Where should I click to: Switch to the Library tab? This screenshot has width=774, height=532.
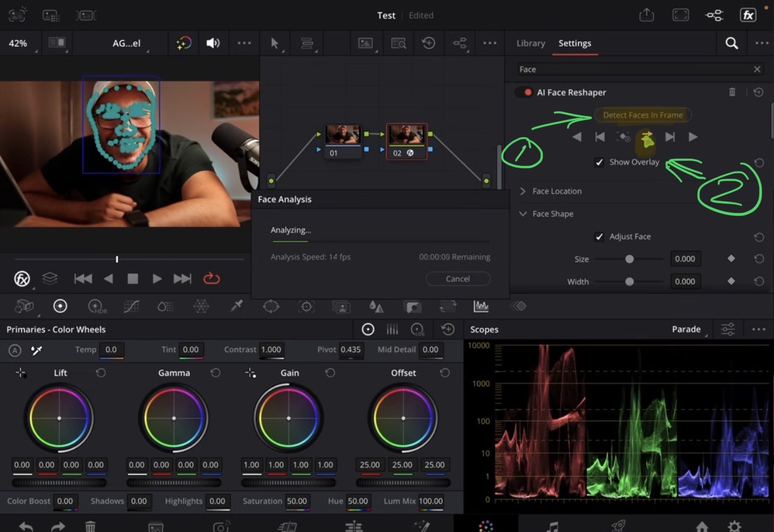pos(530,43)
